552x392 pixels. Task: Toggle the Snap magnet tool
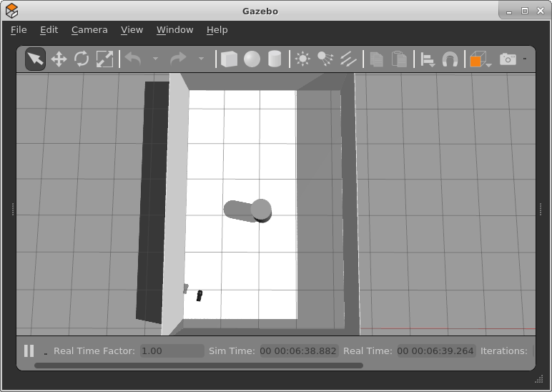coord(450,59)
